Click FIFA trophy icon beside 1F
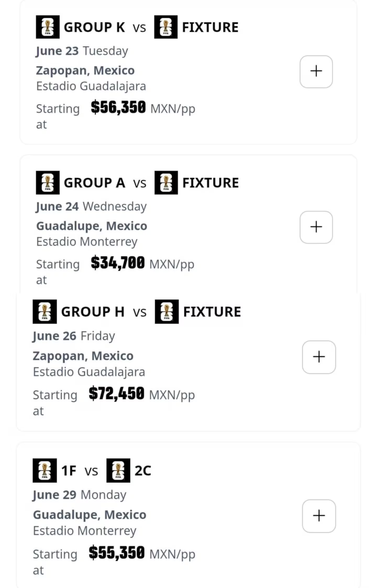Viewport: 377px width, 588px height. (x=45, y=470)
